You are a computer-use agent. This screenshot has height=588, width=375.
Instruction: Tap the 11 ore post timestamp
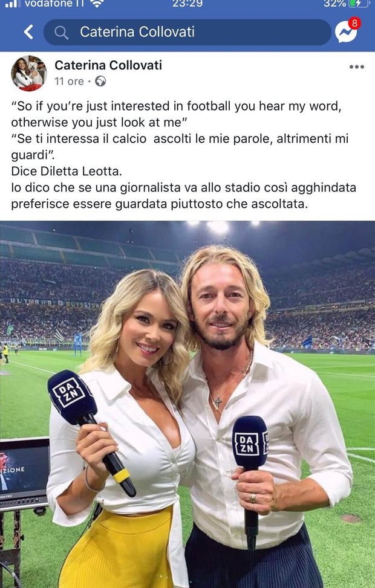tap(69, 82)
